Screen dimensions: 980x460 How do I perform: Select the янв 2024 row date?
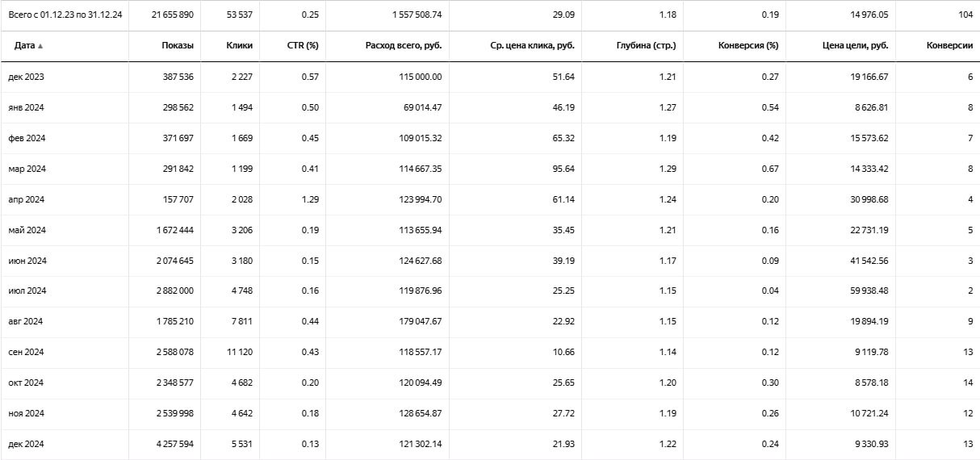click(27, 107)
